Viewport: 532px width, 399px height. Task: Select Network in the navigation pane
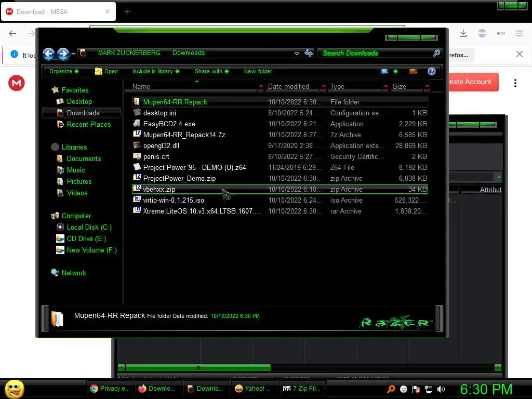pyautogui.click(x=74, y=273)
